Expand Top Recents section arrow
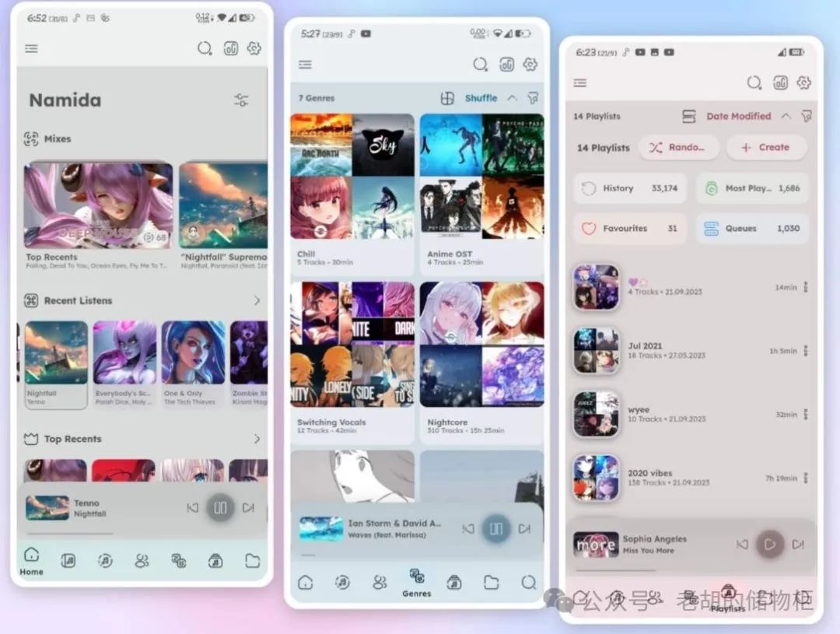Image resolution: width=840 pixels, height=634 pixels. tap(257, 439)
